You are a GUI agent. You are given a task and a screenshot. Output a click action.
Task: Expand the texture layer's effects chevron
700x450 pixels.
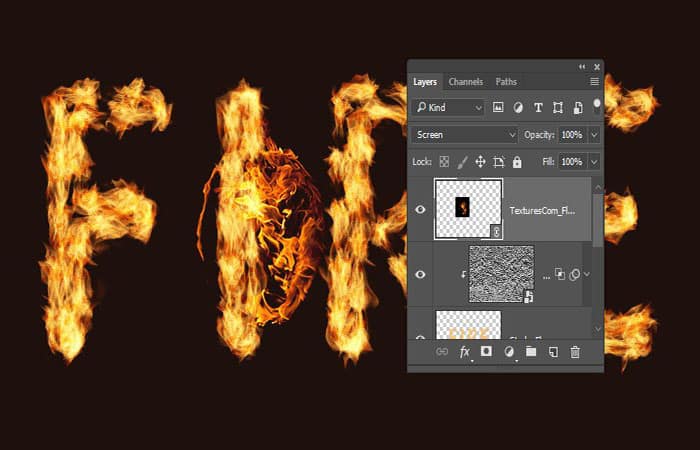point(587,274)
